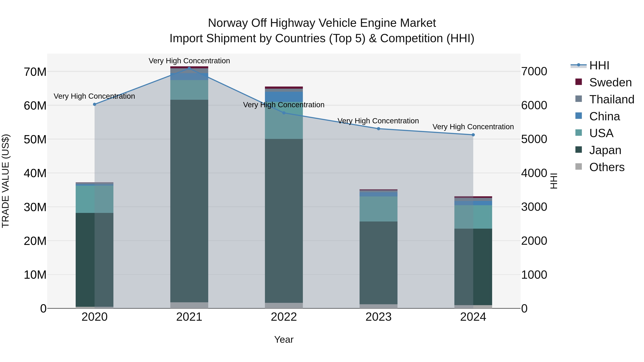Click the Year axis title
The height and width of the screenshot is (362, 644).
[284, 339]
